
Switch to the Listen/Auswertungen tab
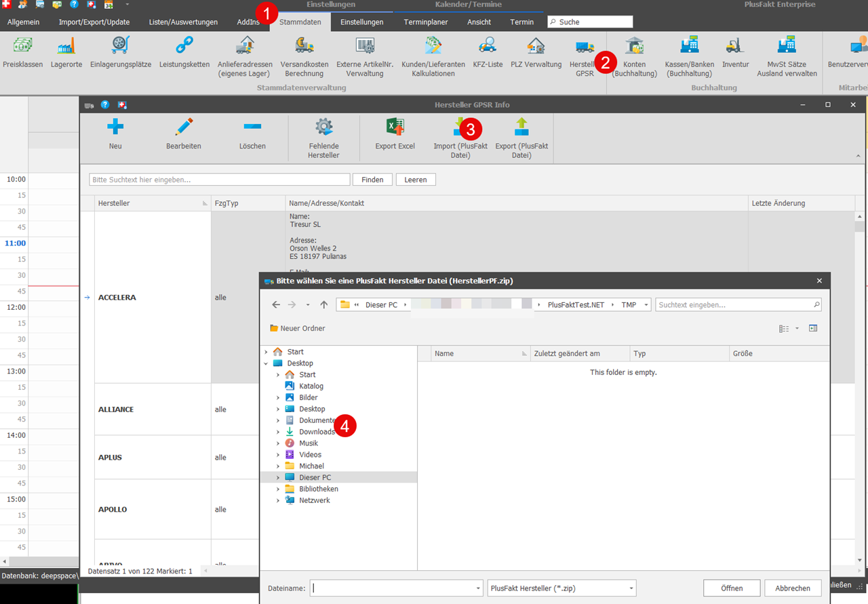pos(183,22)
